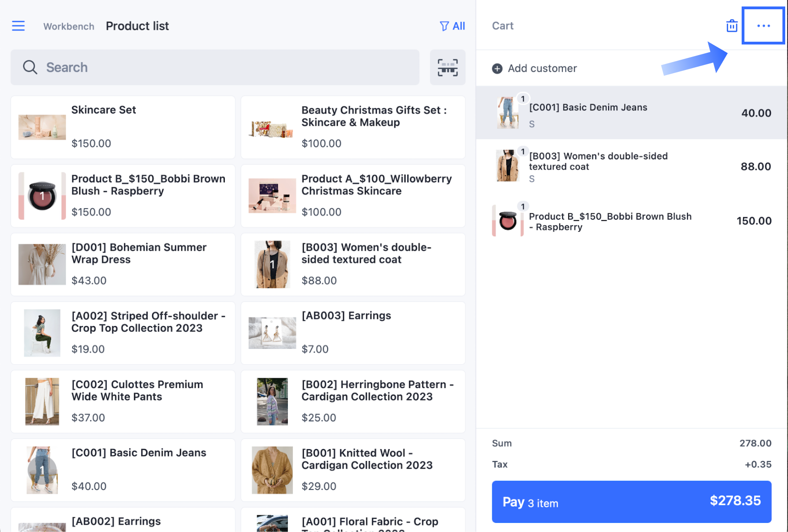Choose the [B003] coat product card
Viewport: 788px width, 532px height.
353,265
